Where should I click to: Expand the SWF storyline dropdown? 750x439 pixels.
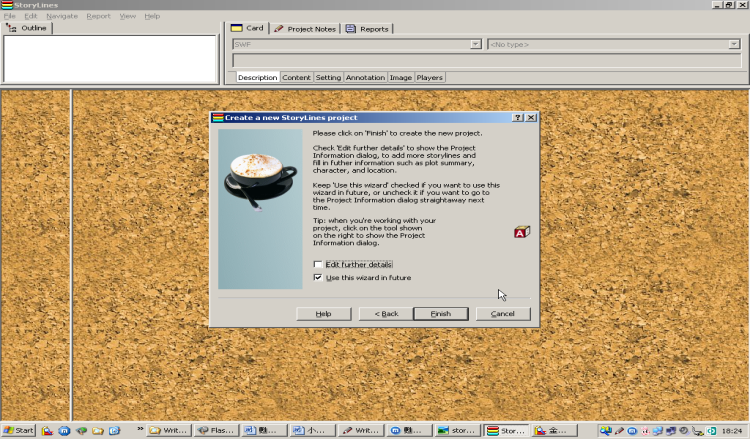pos(475,44)
